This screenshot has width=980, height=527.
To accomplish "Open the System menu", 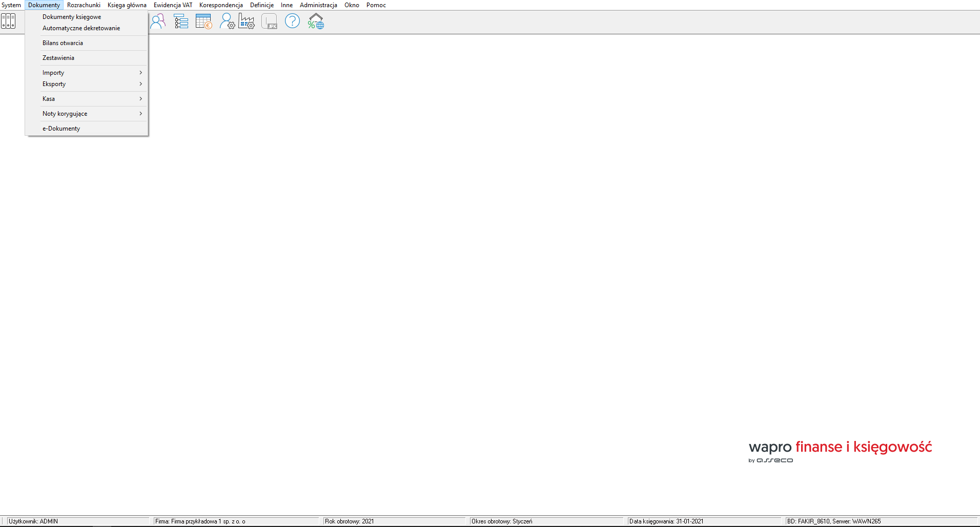I will click(11, 5).
